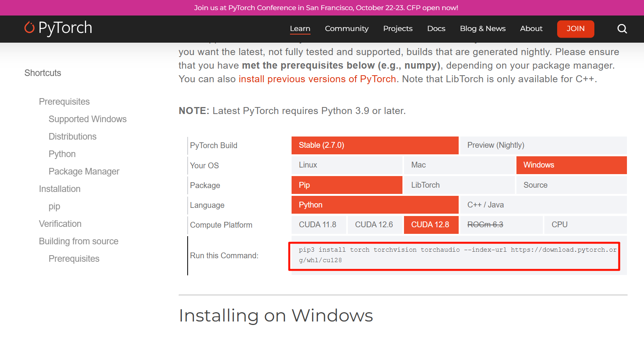Viewport: 644px width, 337px height.
Task: Select Preview (Nightly) build option
Action: pyautogui.click(x=542, y=145)
